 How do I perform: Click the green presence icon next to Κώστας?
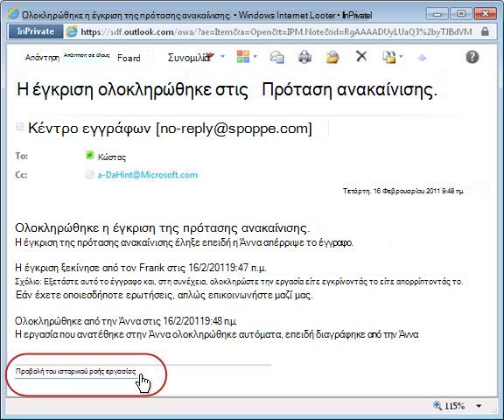(89, 156)
